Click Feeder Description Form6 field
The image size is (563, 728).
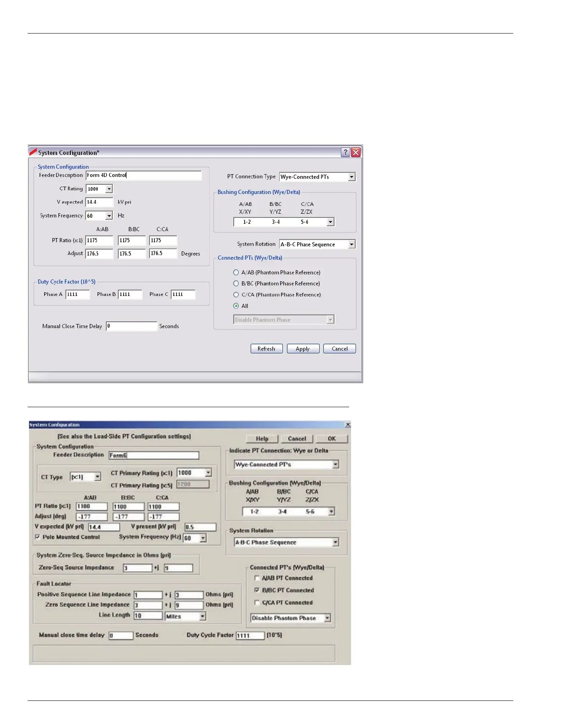pos(154,455)
